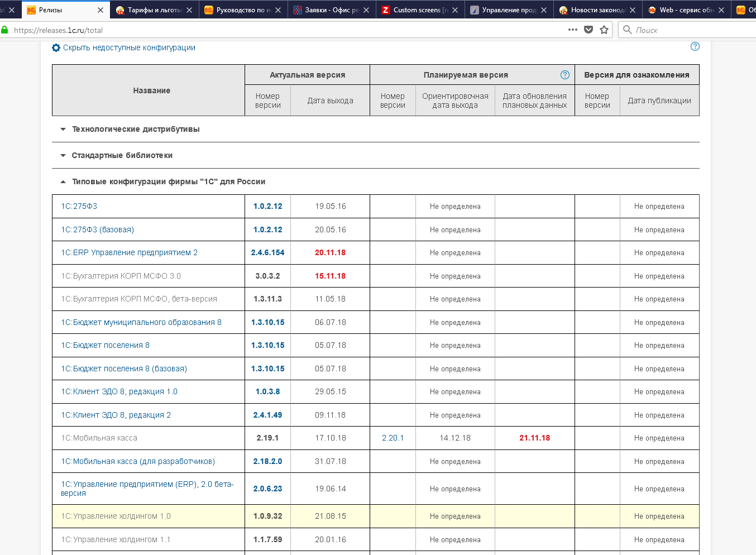The width and height of the screenshot is (756, 555).
Task: Click the address bar URL releases.1c.ru/total
Action: pyautogui.click(x=58, y=30)
